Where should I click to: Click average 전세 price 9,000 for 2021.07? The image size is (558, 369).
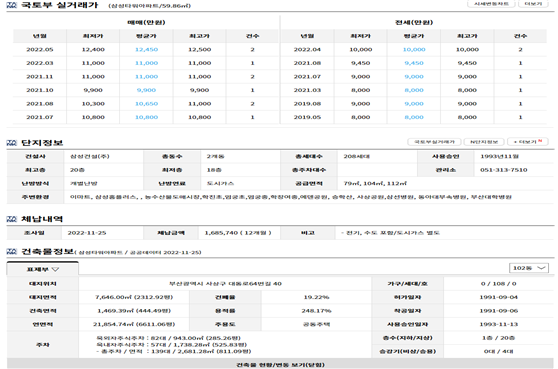pos(414,77)
